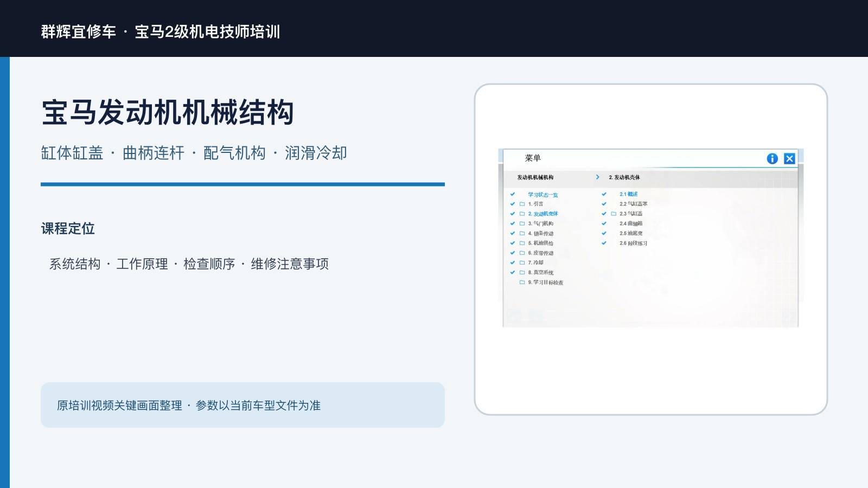Click the checkmark beside 2.4 曲轴箱
The height and width of the screenshot is (488, 868).
[x=604, y=223]
